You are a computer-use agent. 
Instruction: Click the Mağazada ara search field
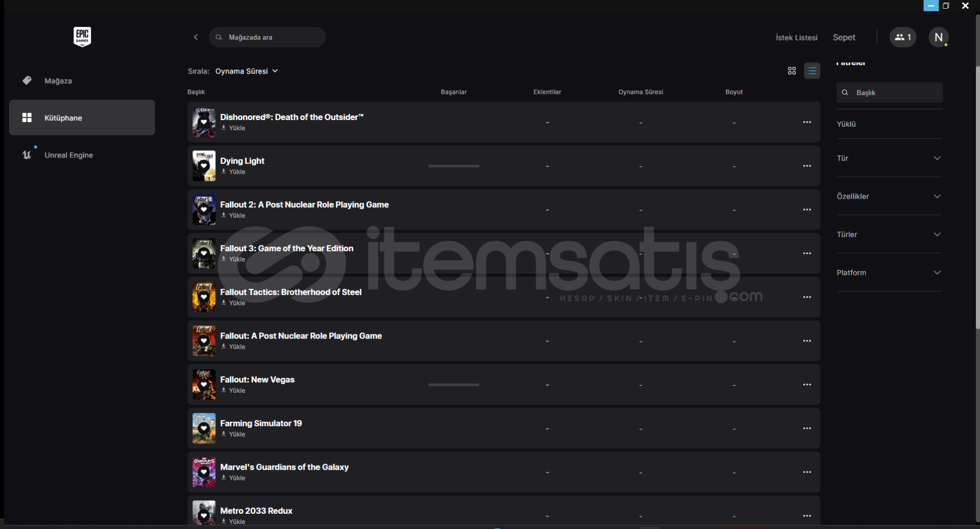point(267,37)
